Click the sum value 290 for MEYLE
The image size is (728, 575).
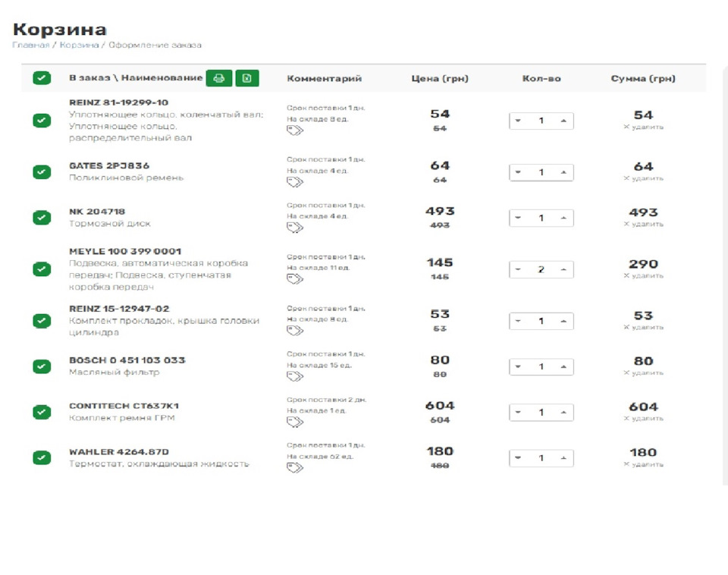point(644,264)
